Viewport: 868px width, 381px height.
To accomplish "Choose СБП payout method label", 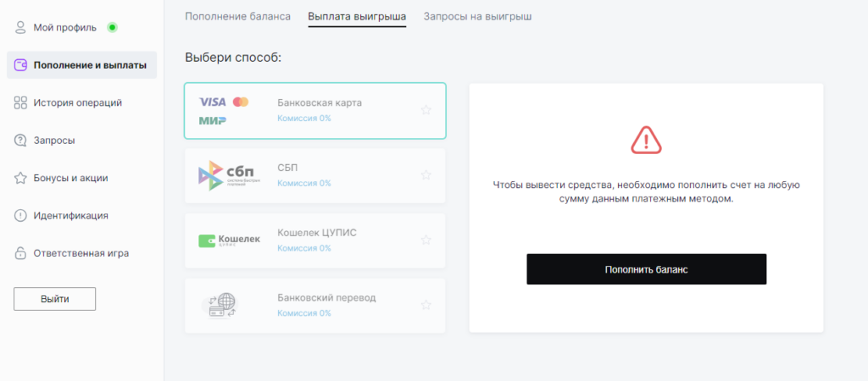I will [288, 168].
